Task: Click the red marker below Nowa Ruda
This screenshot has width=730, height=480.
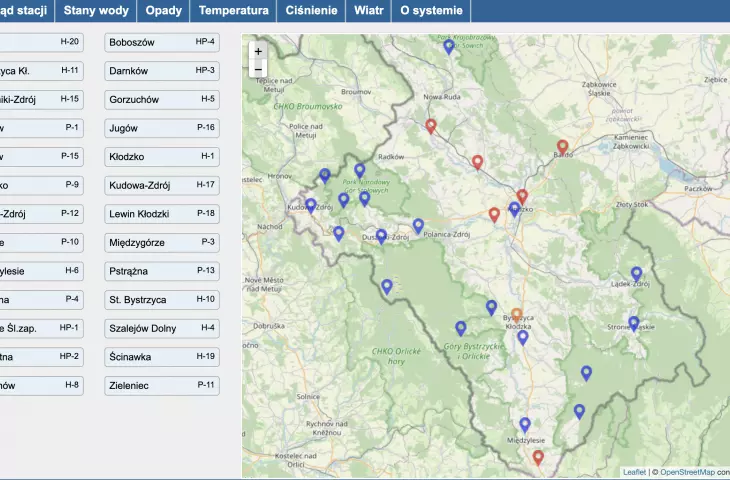Action: pos(431,126)
